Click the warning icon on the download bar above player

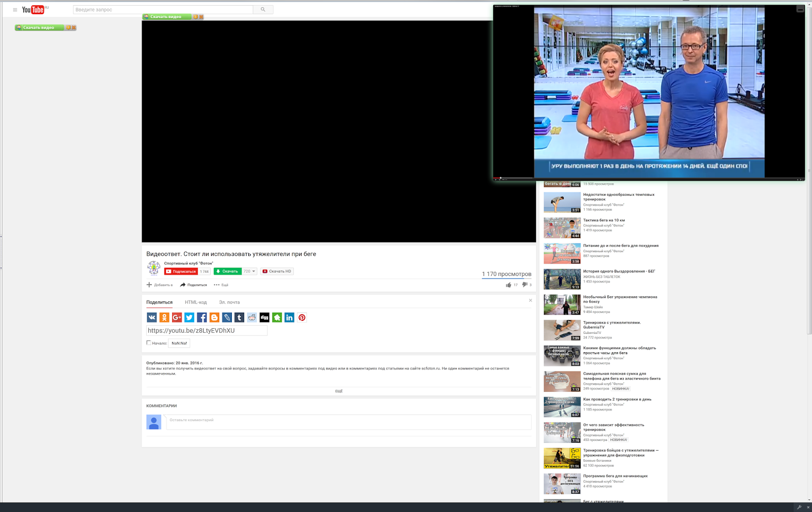point(195,17)
